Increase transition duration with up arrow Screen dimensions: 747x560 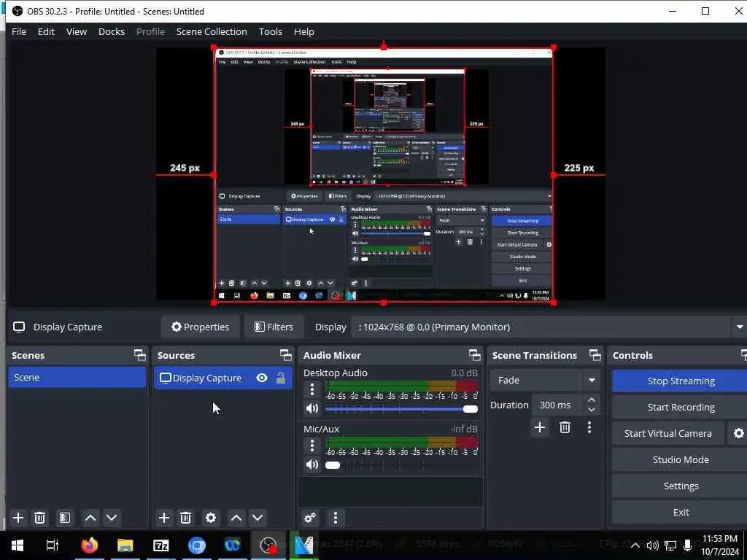tap(591, 400)
